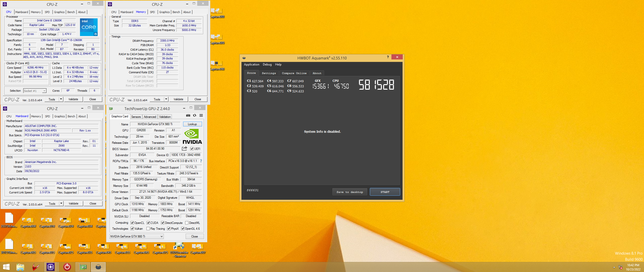
Task: Expand Tools dropdown arrow in CPU-Z CPU window
Action: [61, 99]
